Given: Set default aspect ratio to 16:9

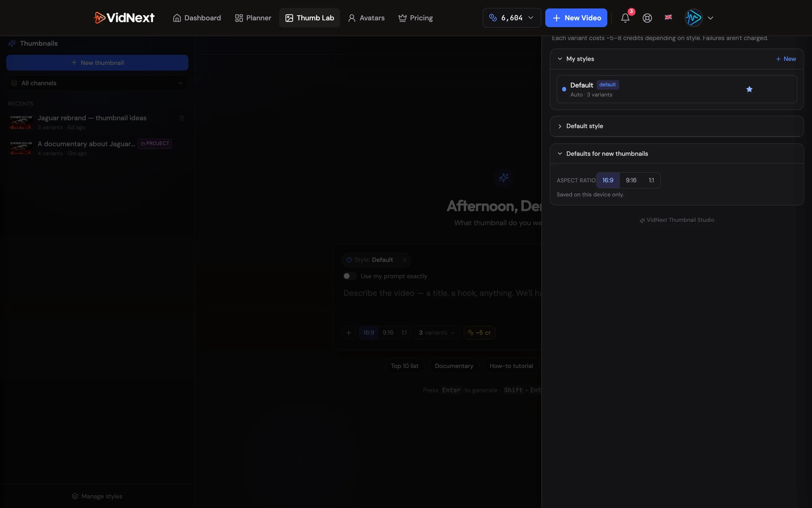Looking at the screenshot, I should [608, 180].
